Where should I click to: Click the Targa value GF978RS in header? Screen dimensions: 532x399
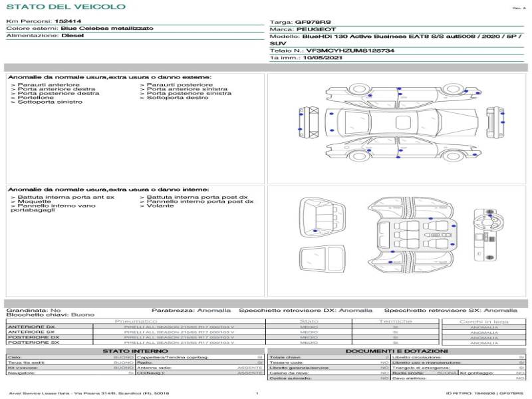pos(313,22)
